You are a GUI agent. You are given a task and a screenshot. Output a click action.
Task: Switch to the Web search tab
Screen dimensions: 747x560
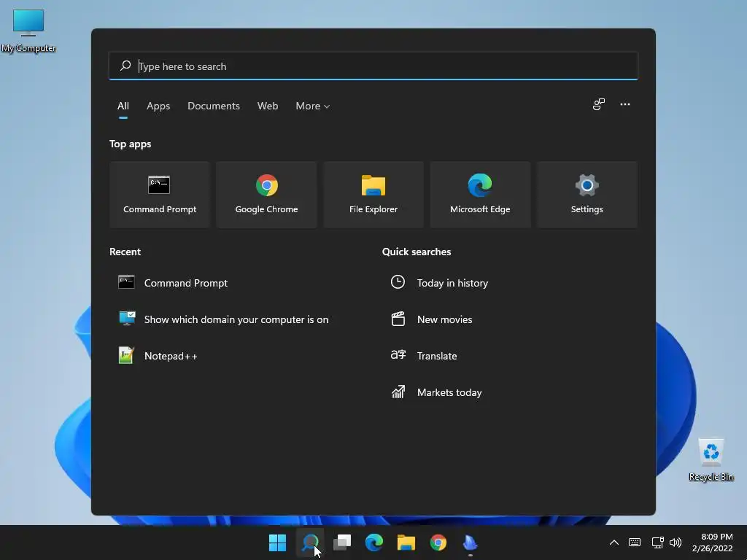[268, 106]
